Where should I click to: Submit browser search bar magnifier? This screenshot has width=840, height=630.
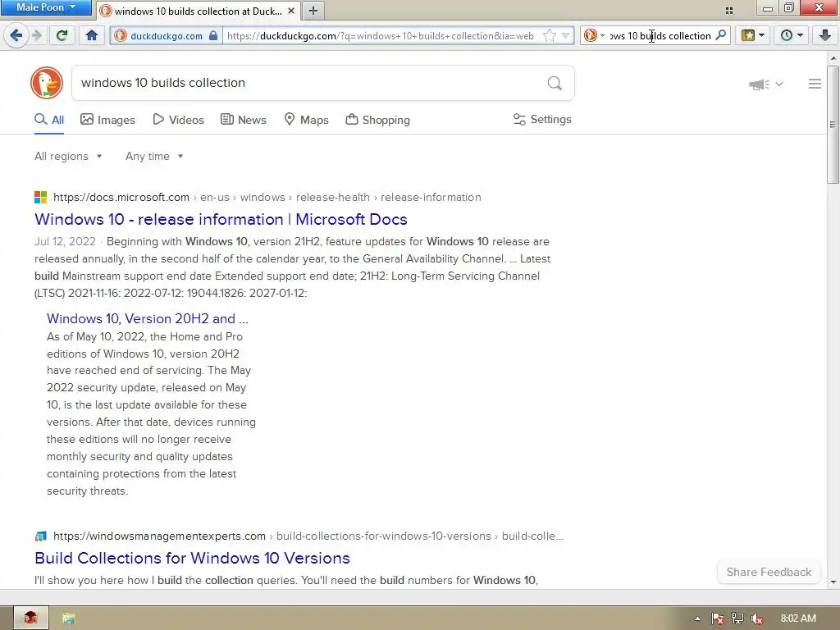tap(721, 35)
